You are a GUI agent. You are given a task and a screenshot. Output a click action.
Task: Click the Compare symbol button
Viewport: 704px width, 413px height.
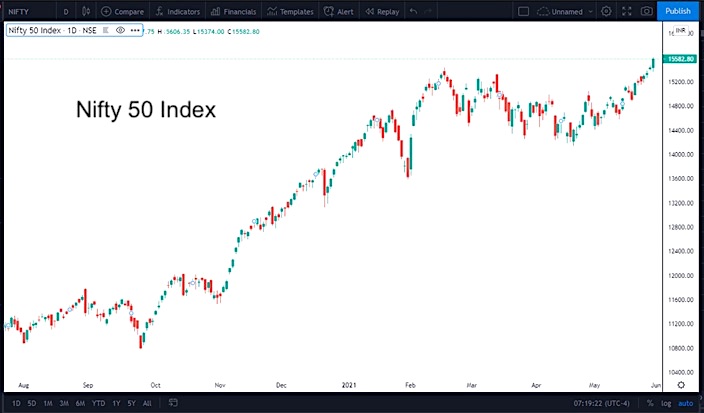tap(122, 12)
